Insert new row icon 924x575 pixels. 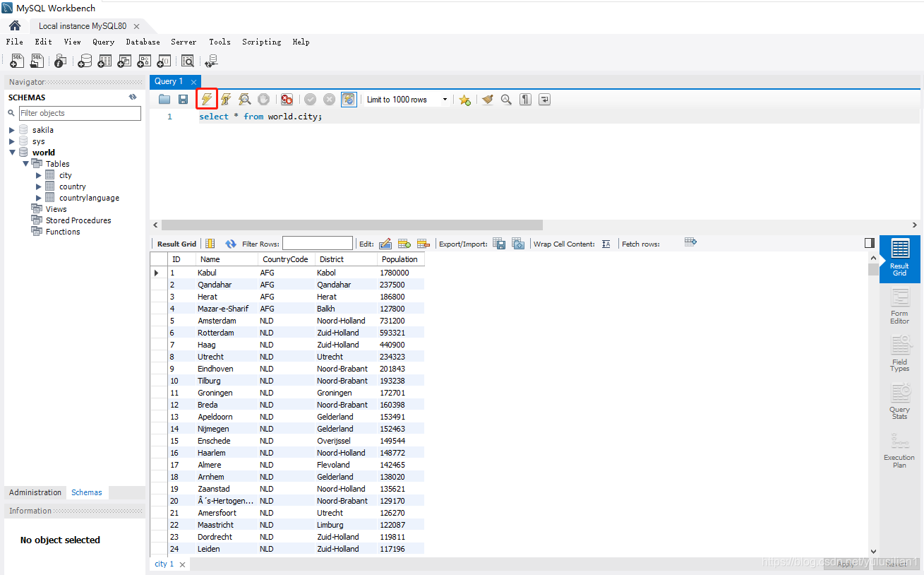pos(404,244)
